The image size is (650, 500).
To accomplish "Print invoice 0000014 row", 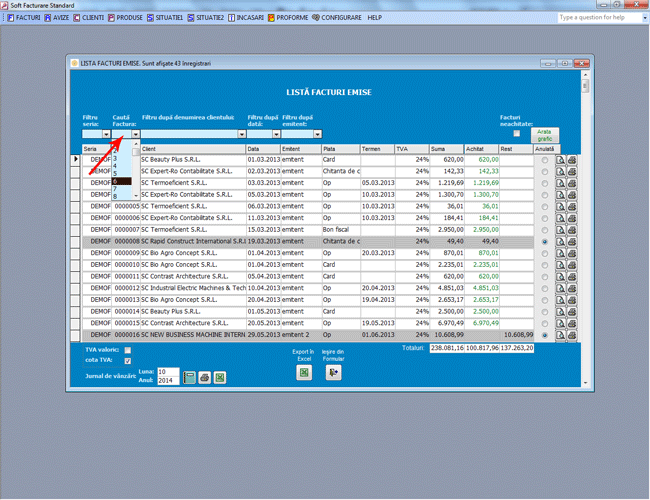I will point(572,311).
